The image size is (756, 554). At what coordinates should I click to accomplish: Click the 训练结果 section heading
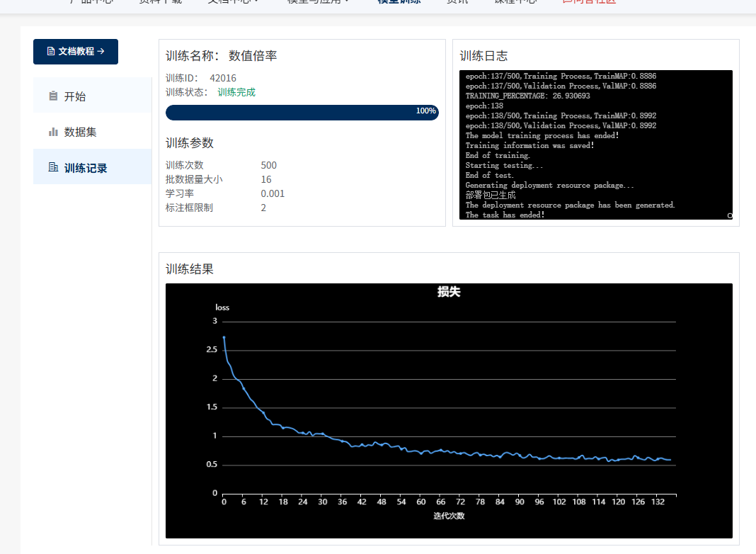pos(190,269)
